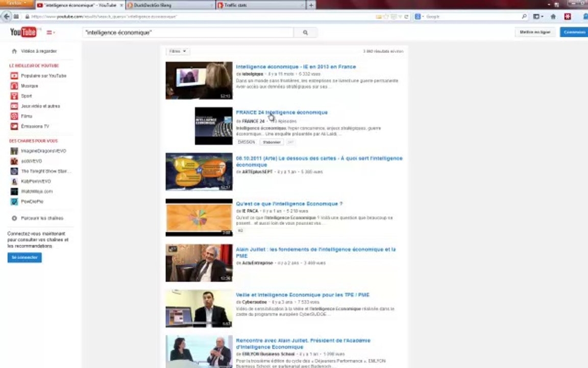This screenshot has width=588, height=368.
Task: Open Qu'est ce que l'Intelligence Economique link
Action: click(x=289, y=204)
